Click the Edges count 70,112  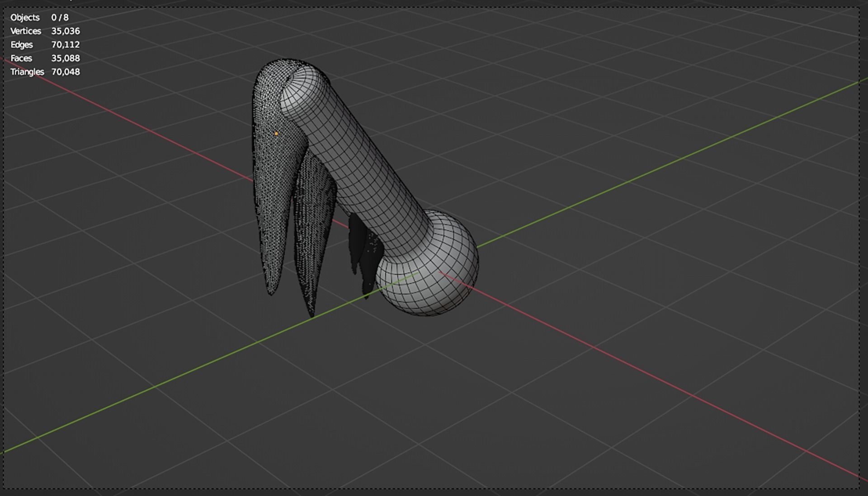(66, 45)
